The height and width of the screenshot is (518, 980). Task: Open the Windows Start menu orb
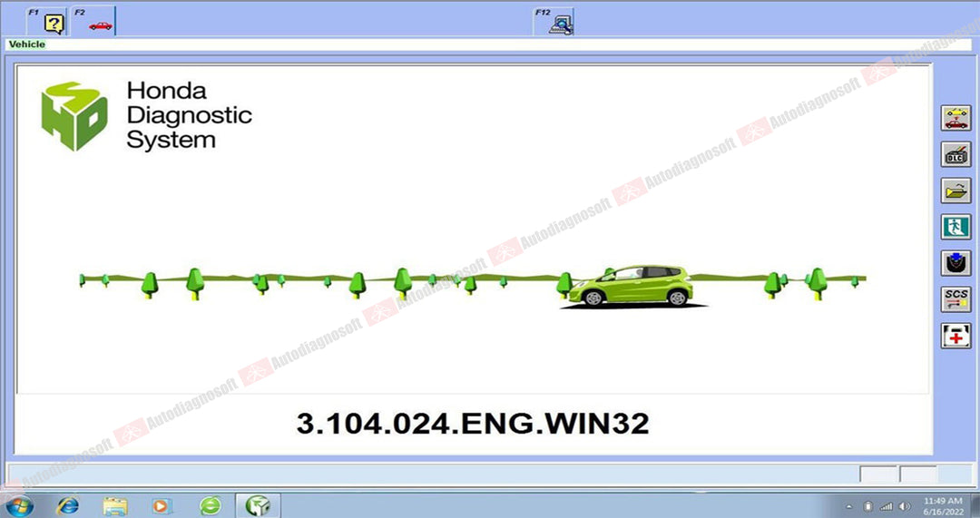coord(19,505)
